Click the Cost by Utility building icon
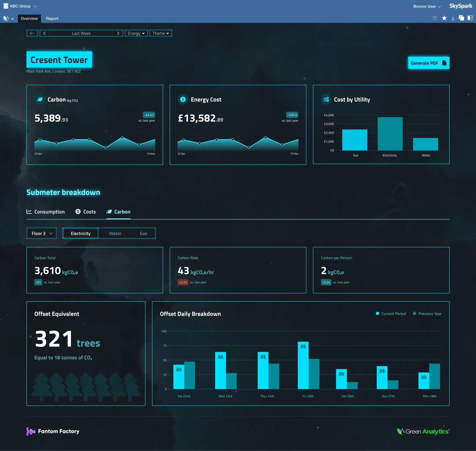 (x=326, y=100)
